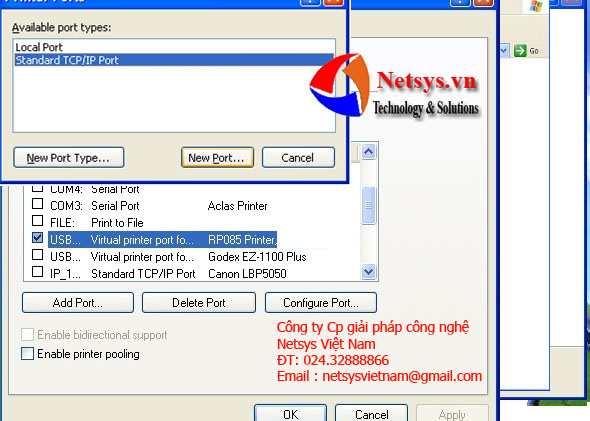This screenshot has width=590, height=421.
Task: Check the IP_1 Canon LBP5050 port checkbox
Action: click(x=37, y=272)
